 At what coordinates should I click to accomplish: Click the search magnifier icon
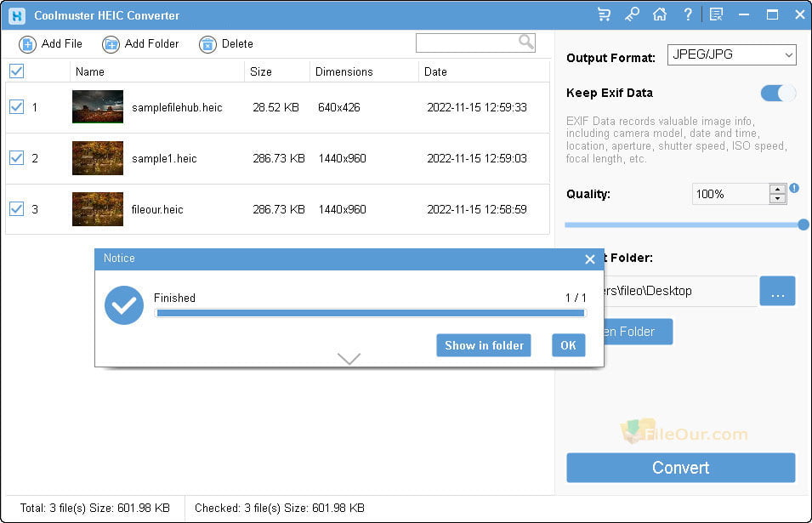click(525, 42)
